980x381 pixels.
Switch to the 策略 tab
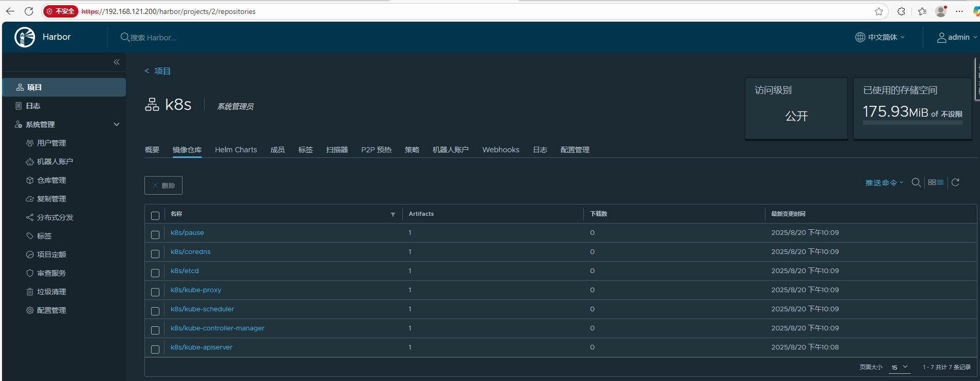click(x=412, y=150)
